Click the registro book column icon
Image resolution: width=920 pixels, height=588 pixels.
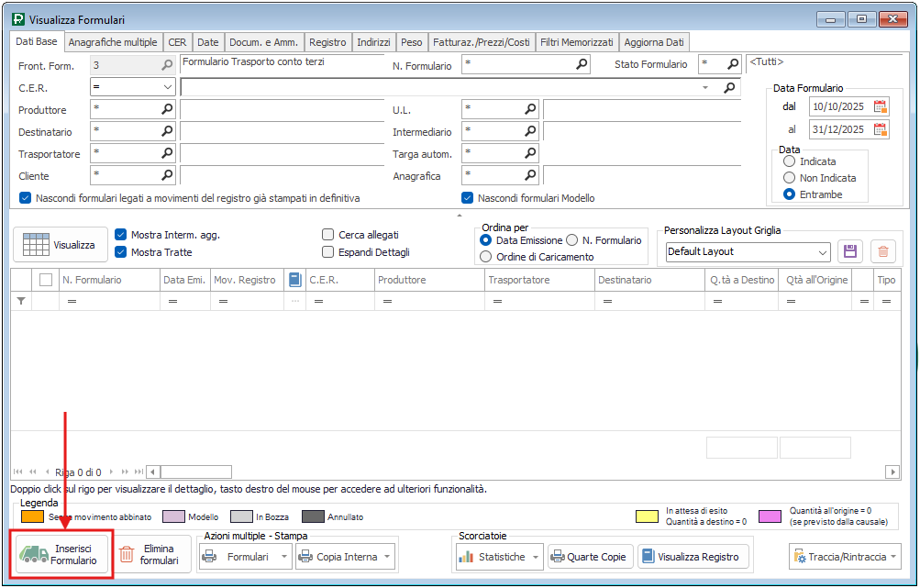(294, 280)
